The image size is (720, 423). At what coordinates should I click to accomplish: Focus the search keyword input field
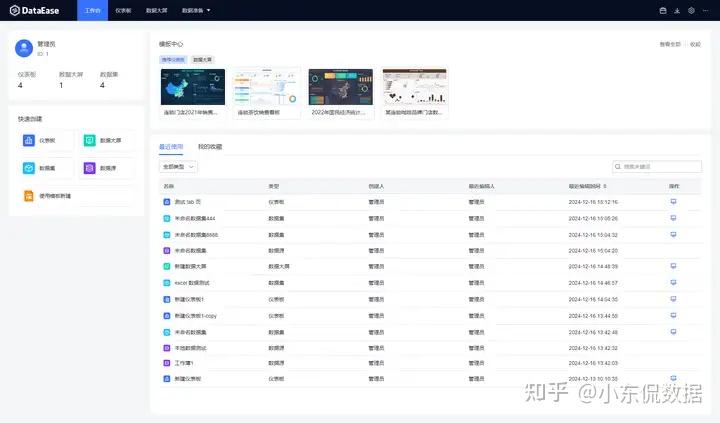(657, 167)
